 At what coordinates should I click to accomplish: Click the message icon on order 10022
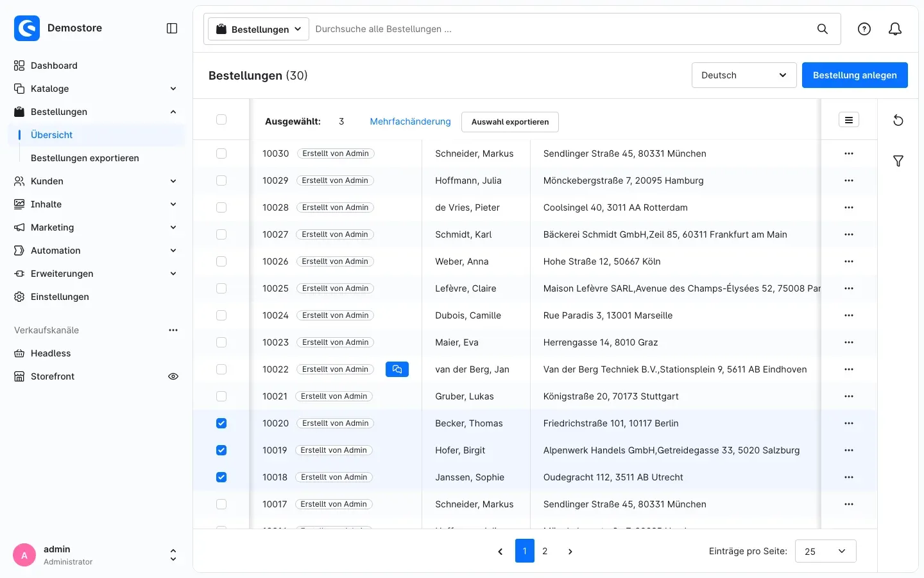pos(397,369)
